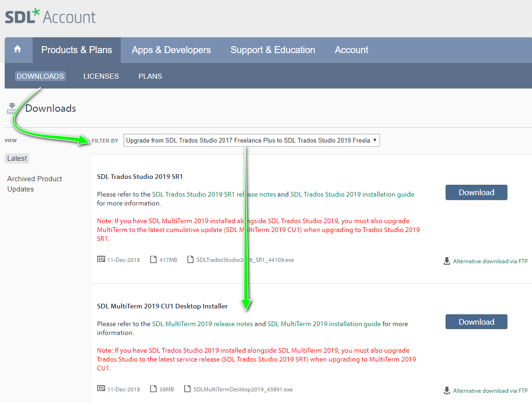
Task: Open the Apps & Developers tab
Action: point(171,50)
